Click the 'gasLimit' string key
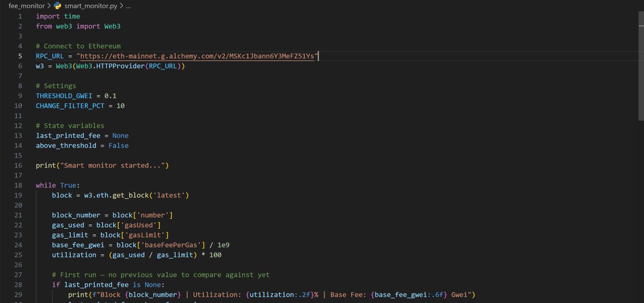 [x=144, y=235]
